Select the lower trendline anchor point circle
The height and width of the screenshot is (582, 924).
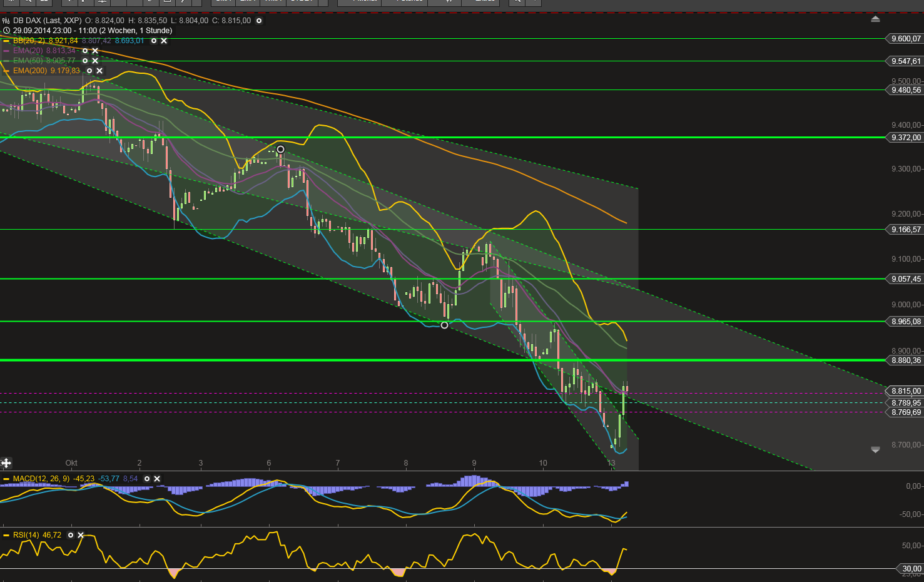tap(444, 325)
